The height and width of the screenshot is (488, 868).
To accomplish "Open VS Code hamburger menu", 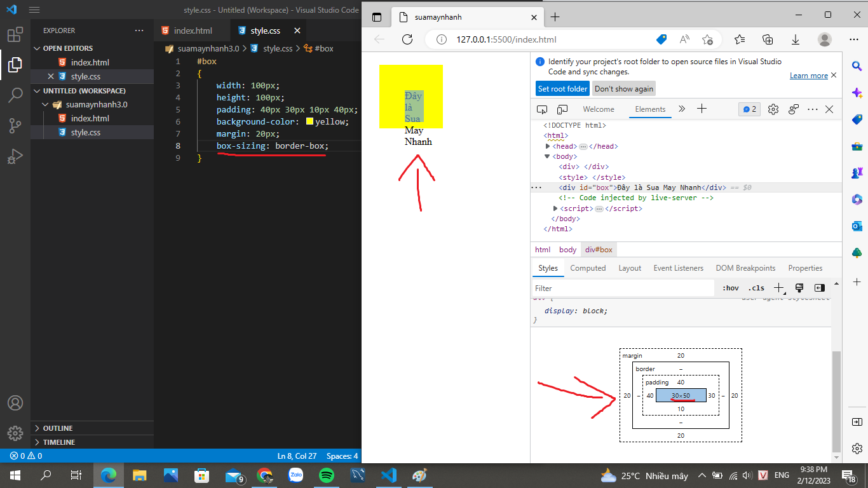I will (x=34, y=10).
